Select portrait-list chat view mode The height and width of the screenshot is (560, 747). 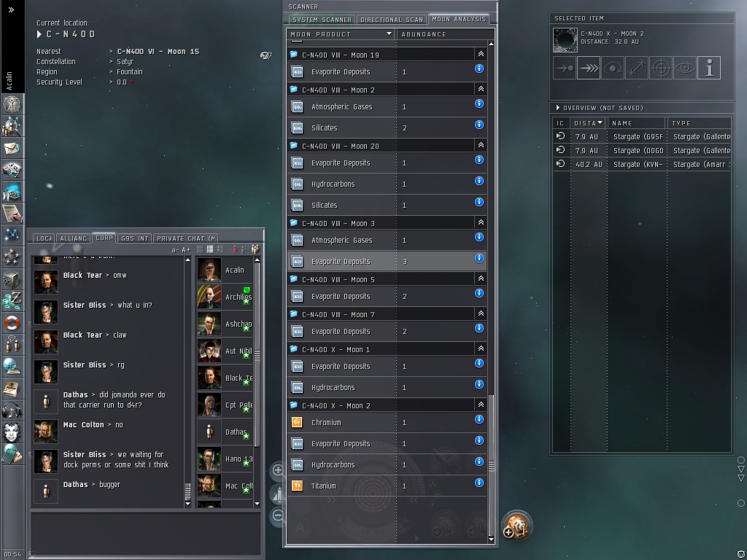coord(220,249)
